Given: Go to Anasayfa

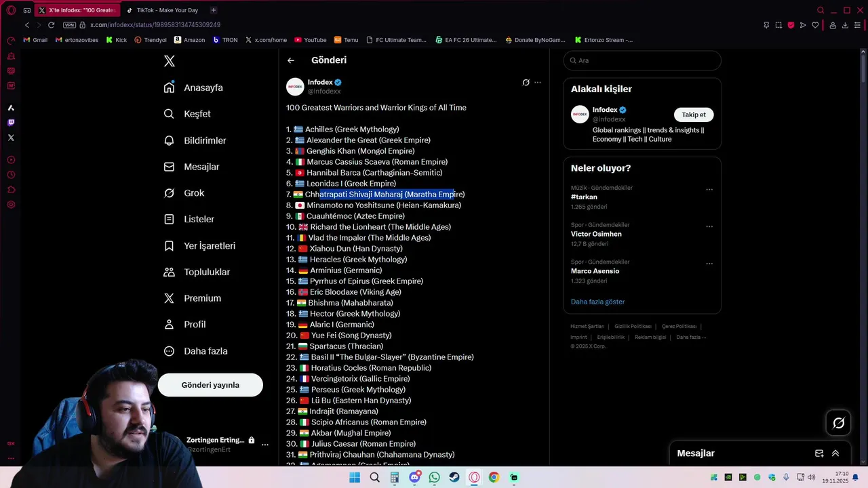Looking at the screenshot, I should pos(194,87).
